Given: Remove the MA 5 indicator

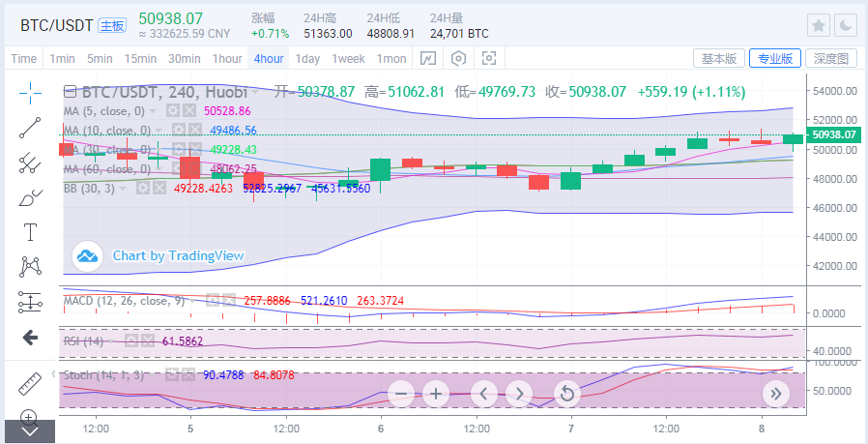Looking at the screenshot, I should tap(188, 111).
